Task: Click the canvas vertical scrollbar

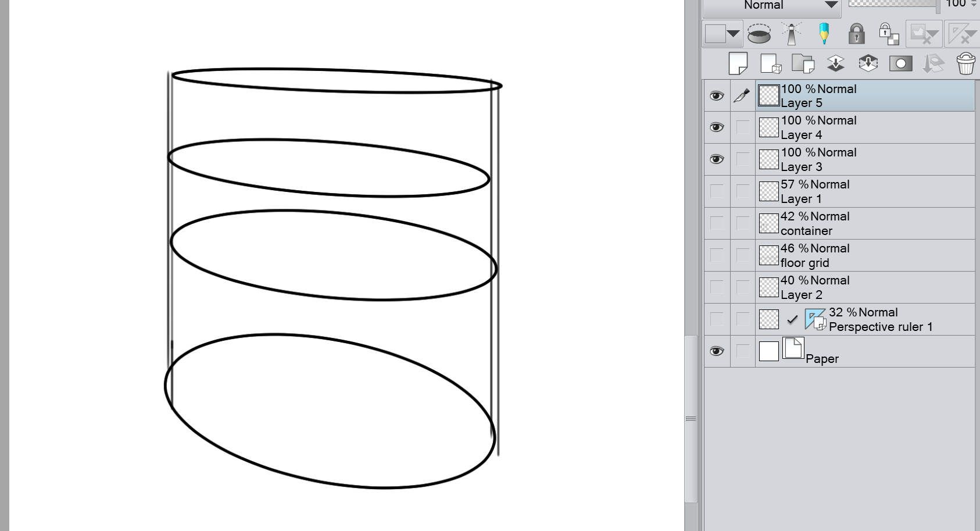Action: point(691,418)
